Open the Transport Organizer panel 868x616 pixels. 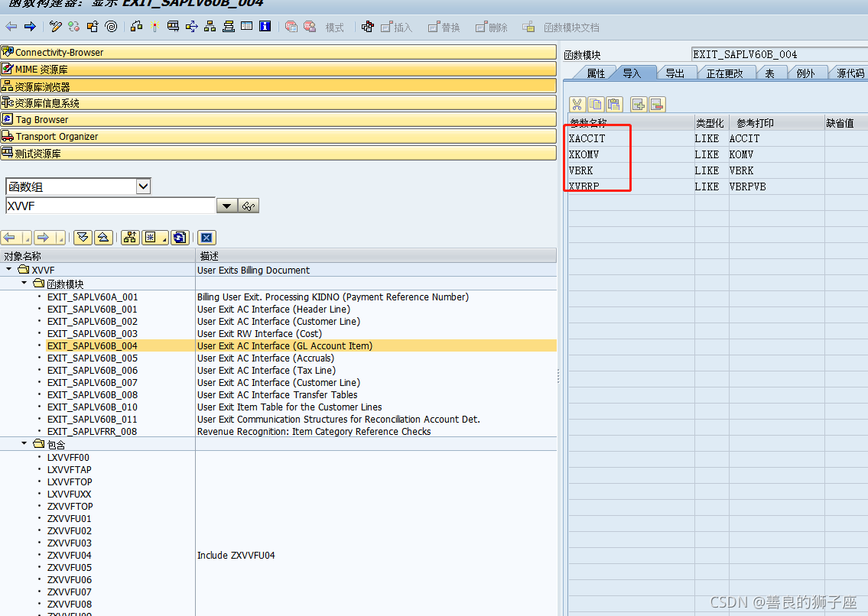(278, 136)
